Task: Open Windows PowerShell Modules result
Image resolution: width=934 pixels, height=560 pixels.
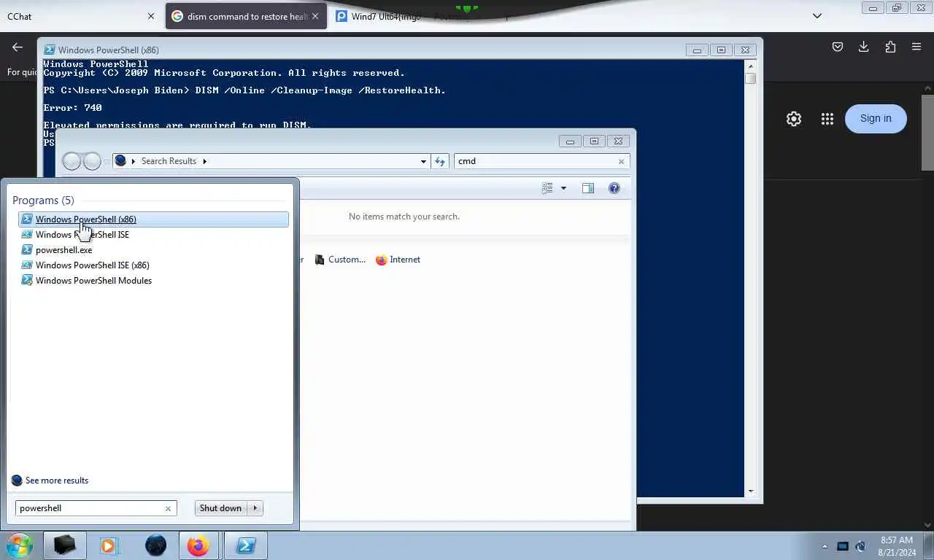Action: (x=153, y=281)
